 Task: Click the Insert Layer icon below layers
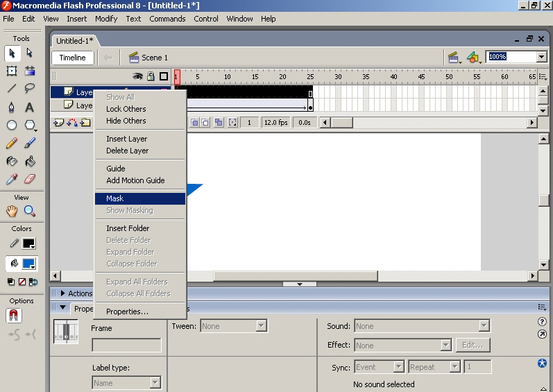point(58,123)
